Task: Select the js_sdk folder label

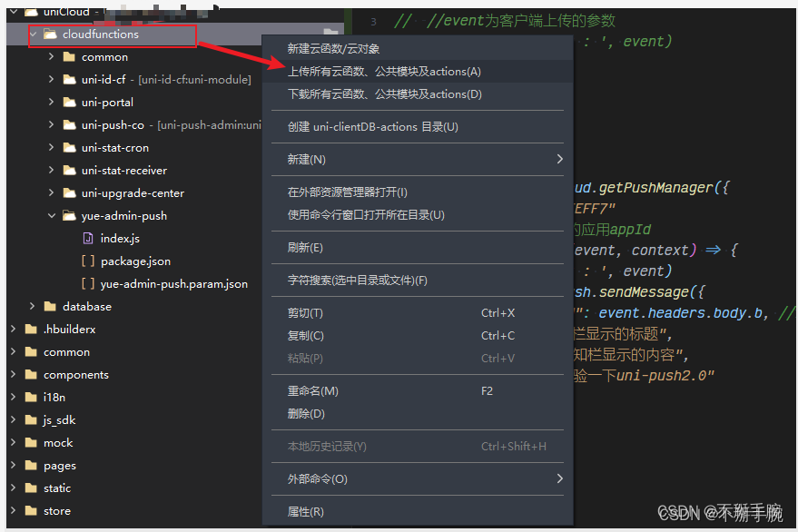Action: click(60, 420)
